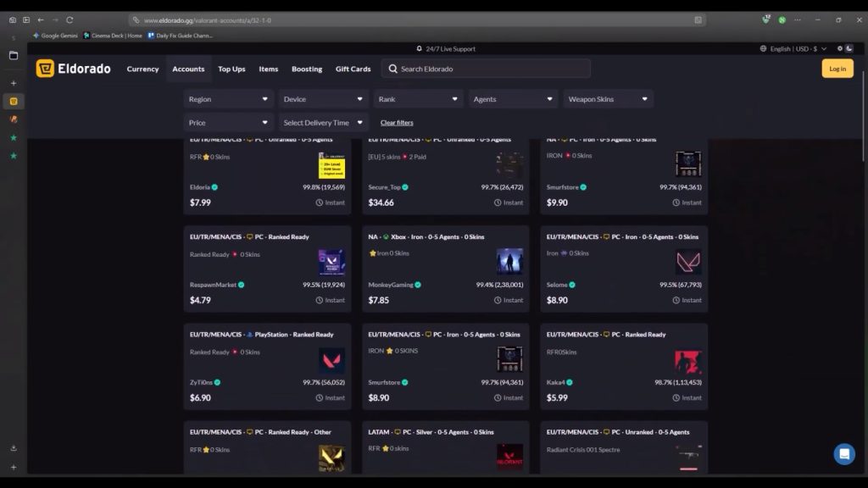868x488 pixels.
Task: Open Daily Fix Guide Channel bookmark
Action: pos(180,36)
